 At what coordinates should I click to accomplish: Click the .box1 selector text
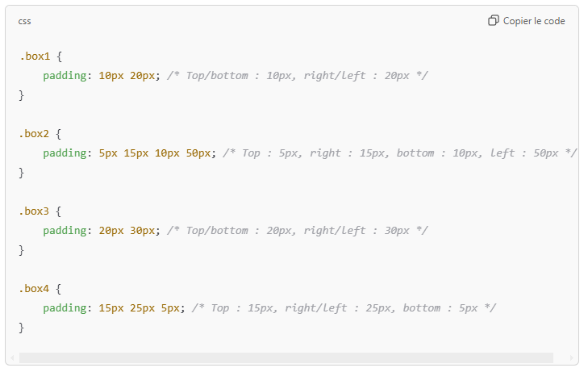click(x=35, y=56)
